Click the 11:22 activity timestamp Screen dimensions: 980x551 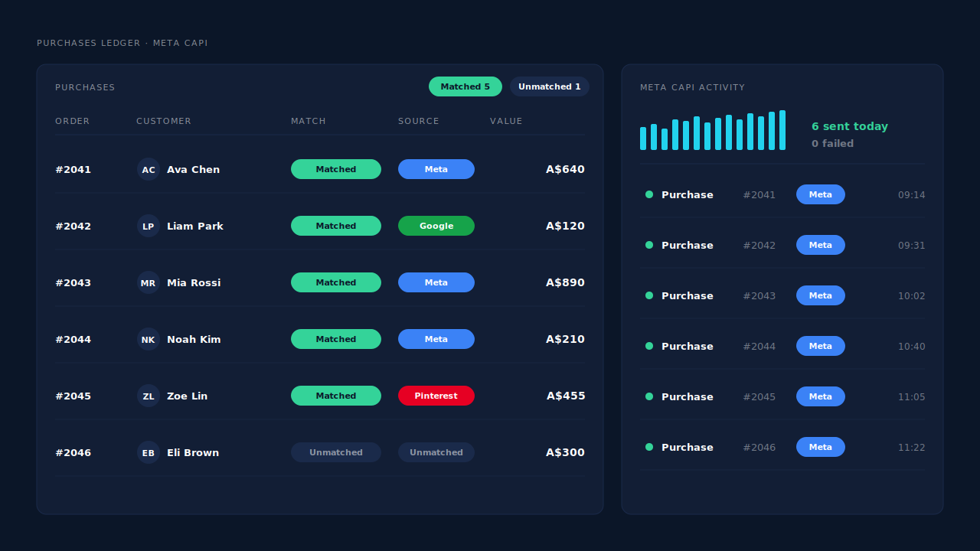point(911,447)
